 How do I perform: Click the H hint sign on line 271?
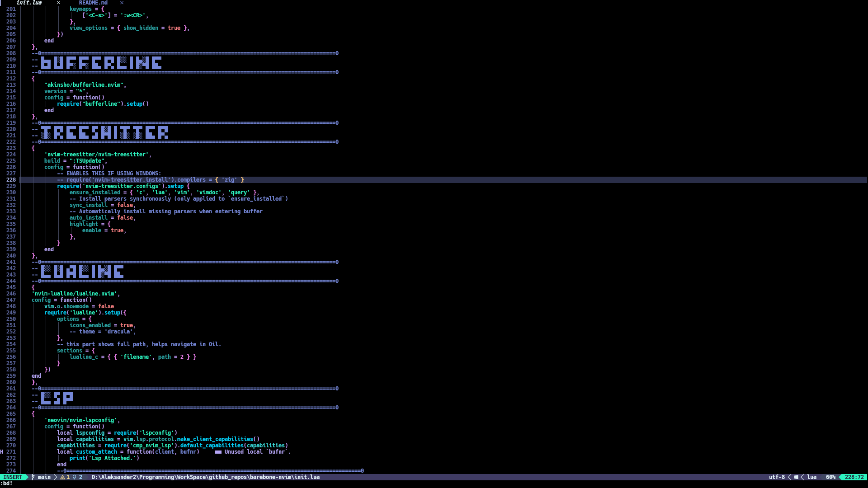[2, 452]
